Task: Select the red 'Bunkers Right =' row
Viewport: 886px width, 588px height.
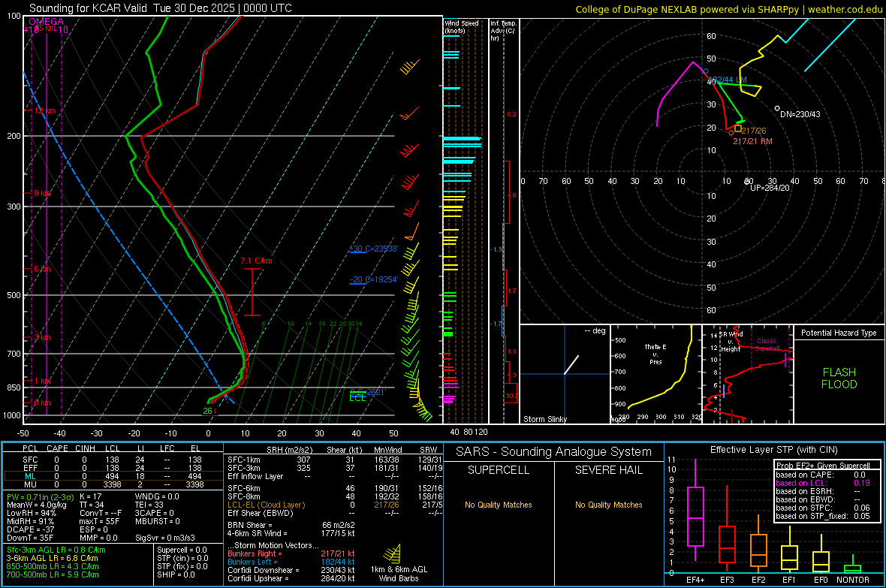Action: coord(291,553)
